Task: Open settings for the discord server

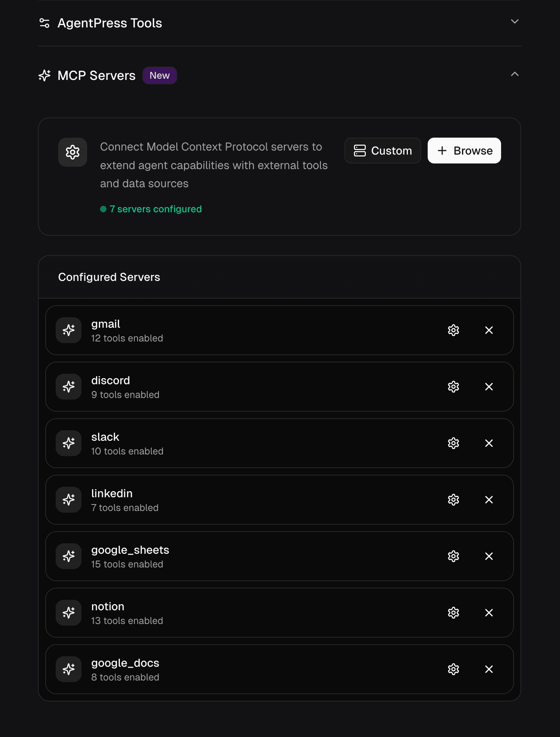Action: (x=453, y=387)
